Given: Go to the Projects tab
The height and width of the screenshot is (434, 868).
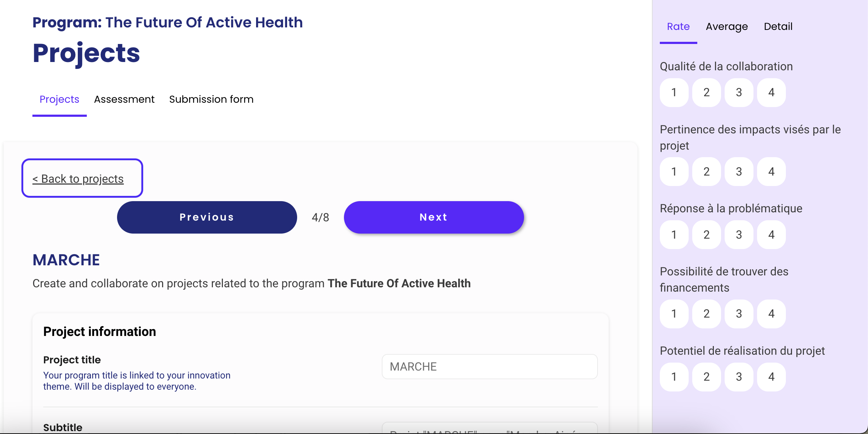Looking at the screenshot, I should pos(59,99).
